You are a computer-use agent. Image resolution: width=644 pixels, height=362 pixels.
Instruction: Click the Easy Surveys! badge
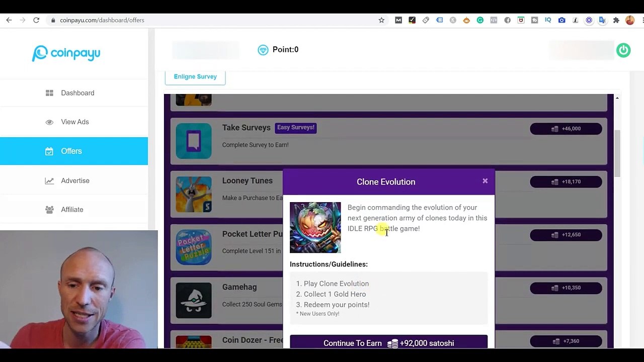[296, 128]
